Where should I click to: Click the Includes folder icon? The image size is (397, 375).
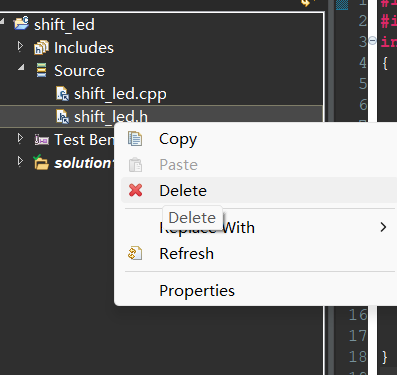tap(41, 48)
